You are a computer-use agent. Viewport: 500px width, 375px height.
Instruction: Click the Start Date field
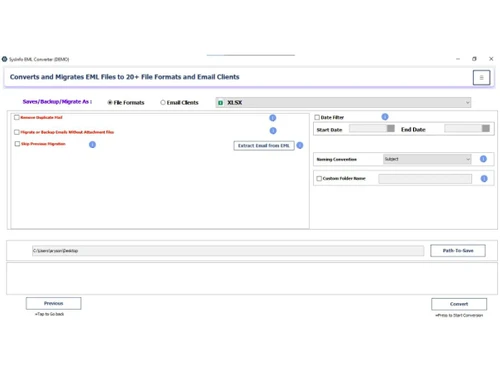click(x=368, y=128)
